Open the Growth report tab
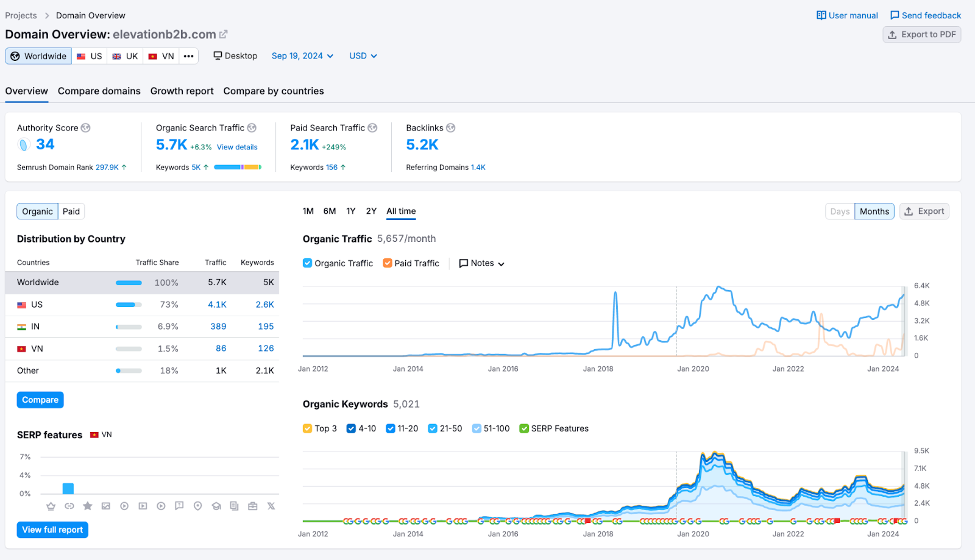975x560 pixels. point(182,91)
